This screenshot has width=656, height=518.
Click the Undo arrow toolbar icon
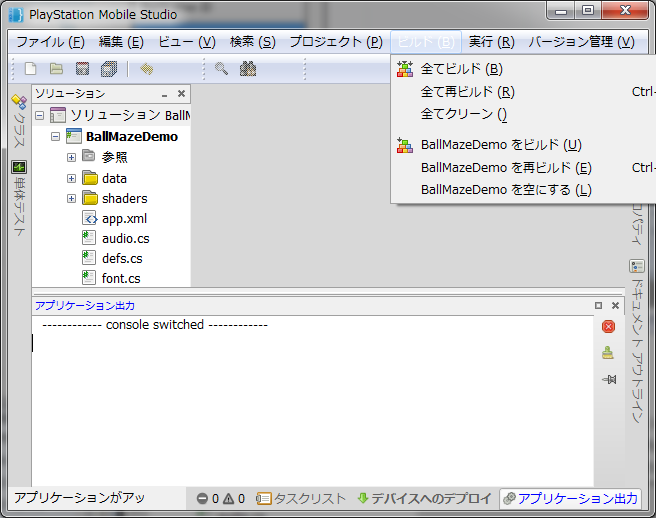click(146, 69)
